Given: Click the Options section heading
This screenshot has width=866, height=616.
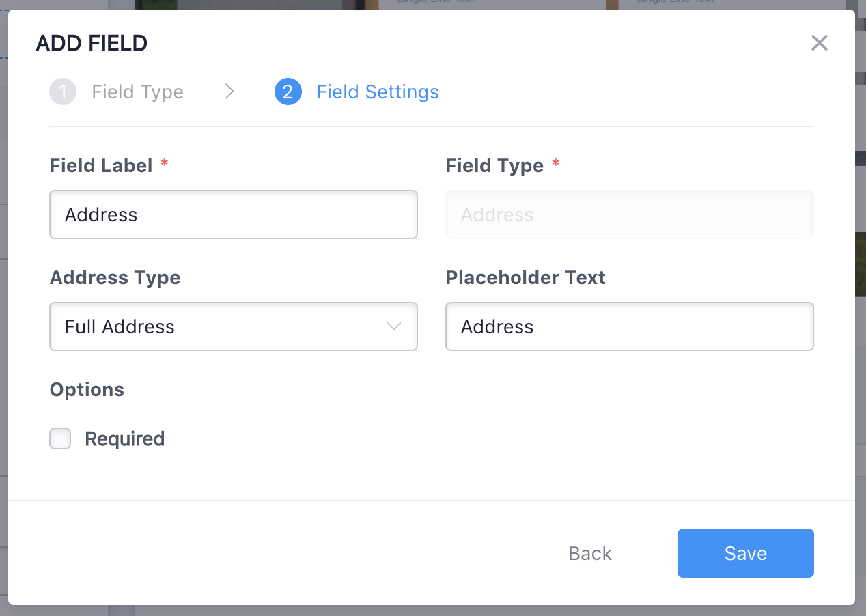Looking at the screenshot, I should (x=87, y=390).
